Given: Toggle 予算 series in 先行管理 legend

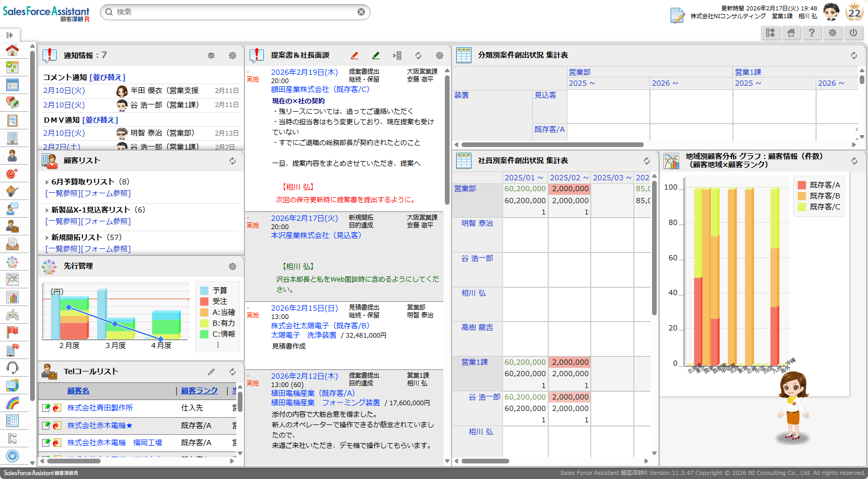Looking at the screenshot, I should 220,290.
